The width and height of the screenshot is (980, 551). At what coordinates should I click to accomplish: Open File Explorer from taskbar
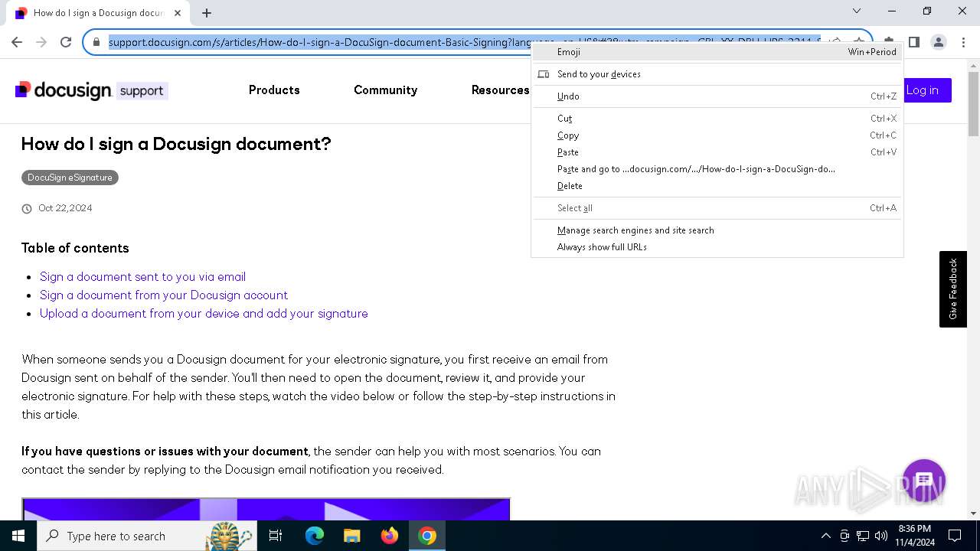[351, 536]
